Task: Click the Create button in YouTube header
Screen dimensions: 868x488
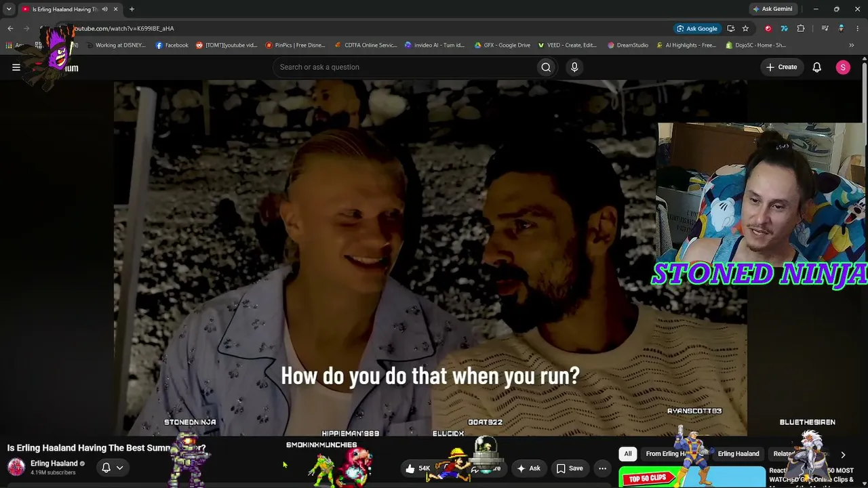Action: click(782, 67)
